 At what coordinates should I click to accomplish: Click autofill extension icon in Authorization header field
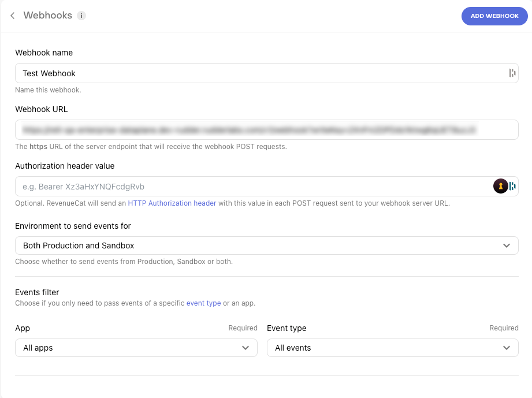(512, 186)
